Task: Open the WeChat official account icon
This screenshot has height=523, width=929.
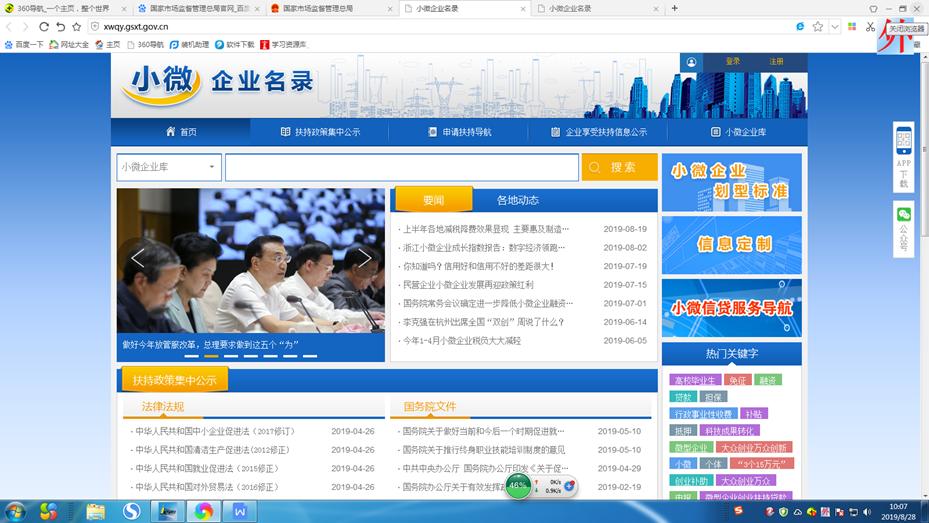Action: click(904, 214)
